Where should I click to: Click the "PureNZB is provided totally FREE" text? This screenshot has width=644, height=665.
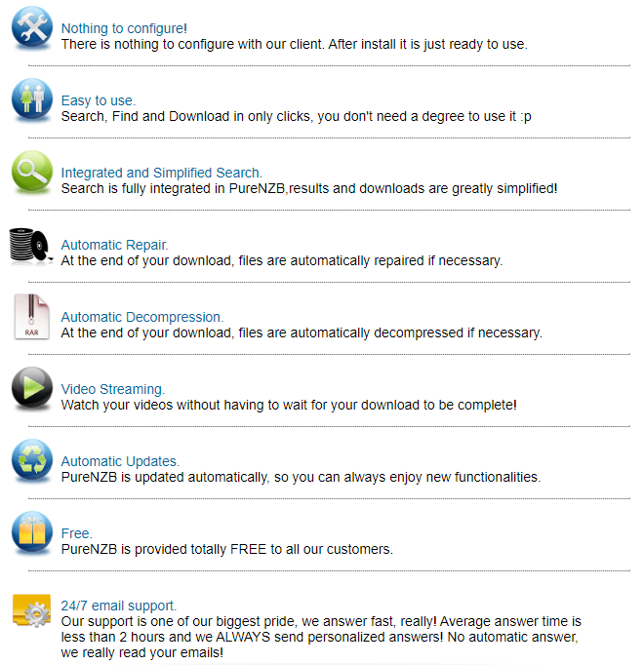click(x=226, y=549)
